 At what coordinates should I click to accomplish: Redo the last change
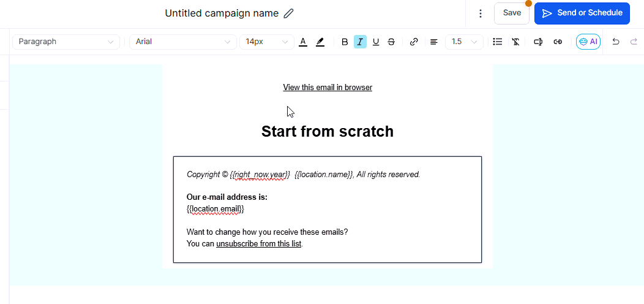pos(634,42)
